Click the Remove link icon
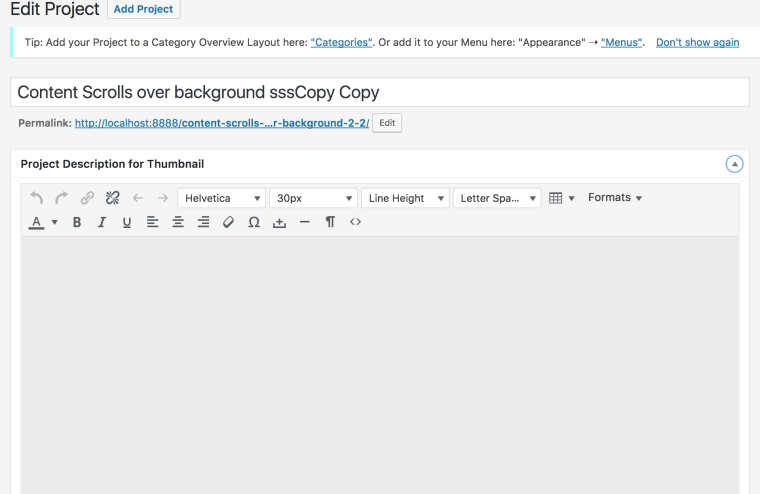 (x=113, y=198)
